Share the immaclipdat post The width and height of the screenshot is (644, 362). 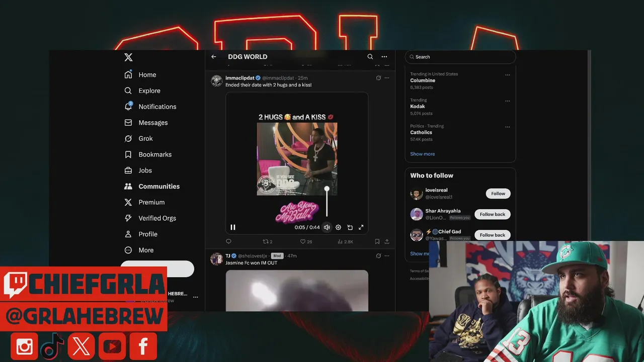coord(387,242)
